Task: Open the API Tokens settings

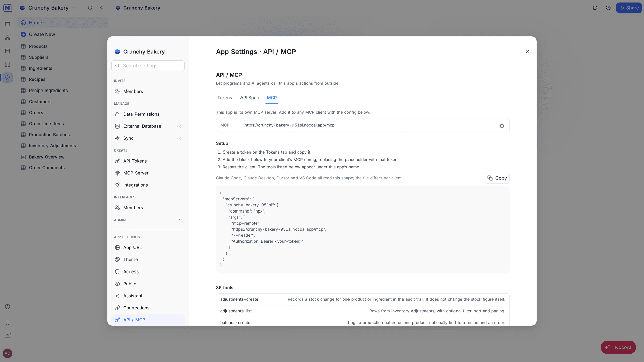Action: click(148, 161)
